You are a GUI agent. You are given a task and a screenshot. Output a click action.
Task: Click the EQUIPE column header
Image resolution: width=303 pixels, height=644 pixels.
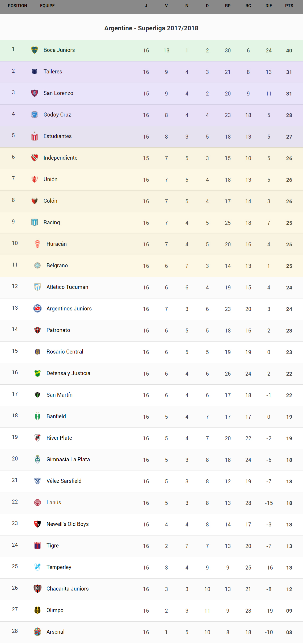(x=47, y=6)
